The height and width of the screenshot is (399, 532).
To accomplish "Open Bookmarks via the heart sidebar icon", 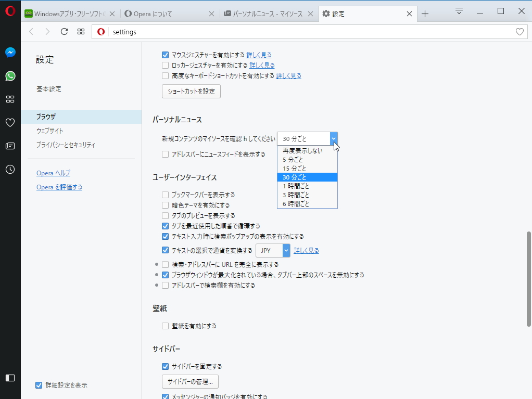I will point(10,123).
